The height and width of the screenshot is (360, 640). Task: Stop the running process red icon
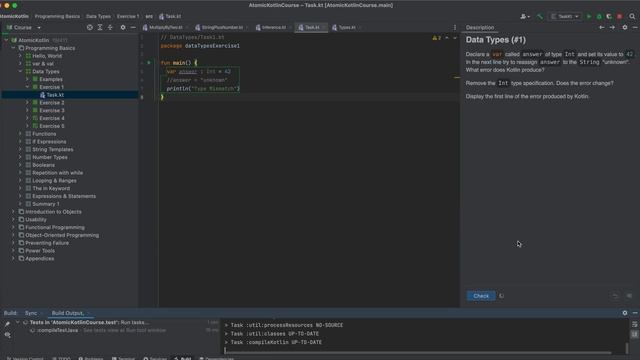point(620,16)
